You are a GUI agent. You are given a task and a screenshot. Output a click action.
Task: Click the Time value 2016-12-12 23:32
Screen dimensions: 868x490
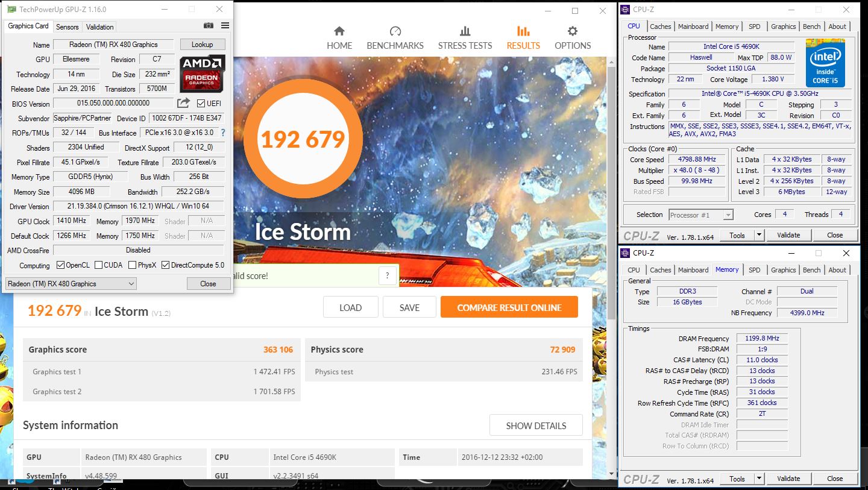[x=501, y=457]
